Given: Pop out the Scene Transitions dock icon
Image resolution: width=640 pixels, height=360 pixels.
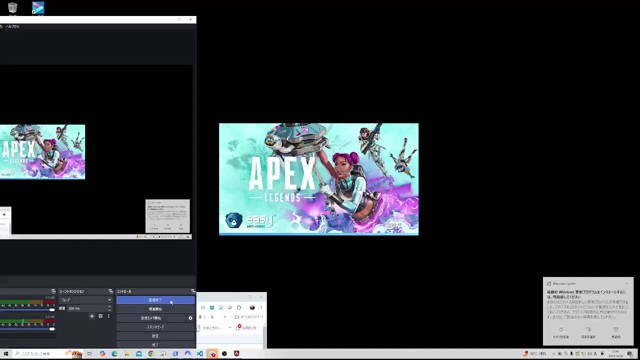Looking at the screenshot, I should click(110, 291).
